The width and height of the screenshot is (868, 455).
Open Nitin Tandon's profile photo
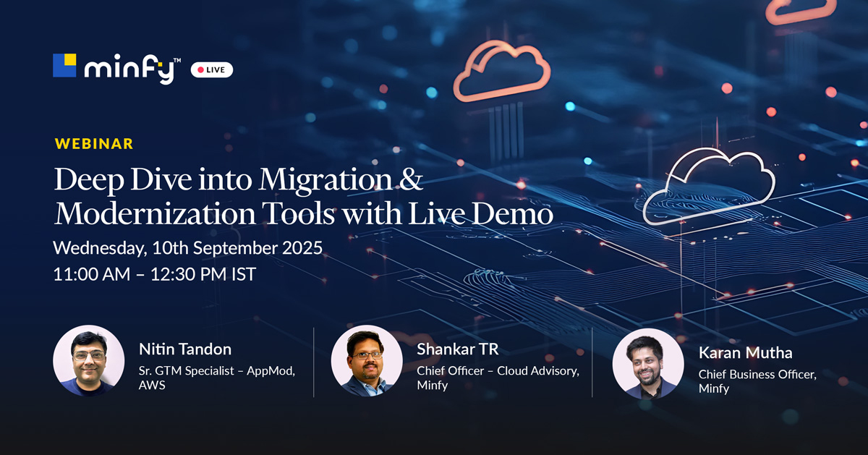click(x=89, y=360)
